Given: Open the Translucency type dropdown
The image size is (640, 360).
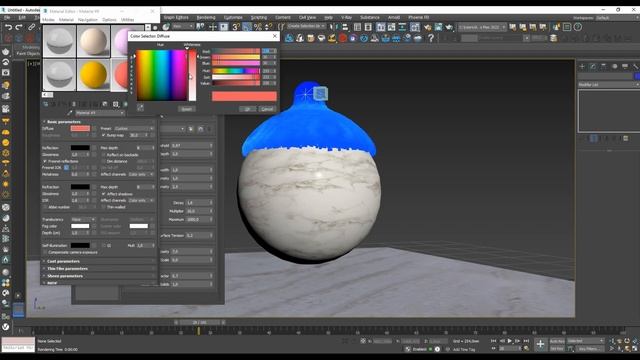Looking at the screenshot, I should [x=83, y=220].
